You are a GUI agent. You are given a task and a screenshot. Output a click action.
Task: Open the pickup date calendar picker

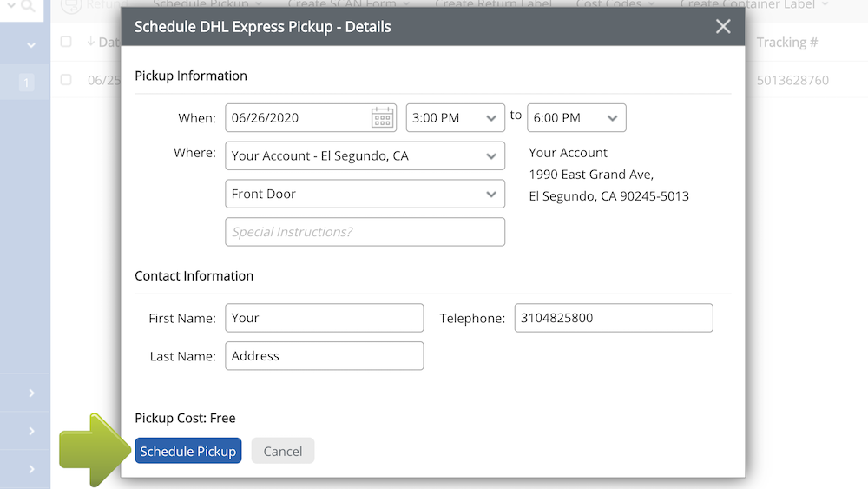382,118
